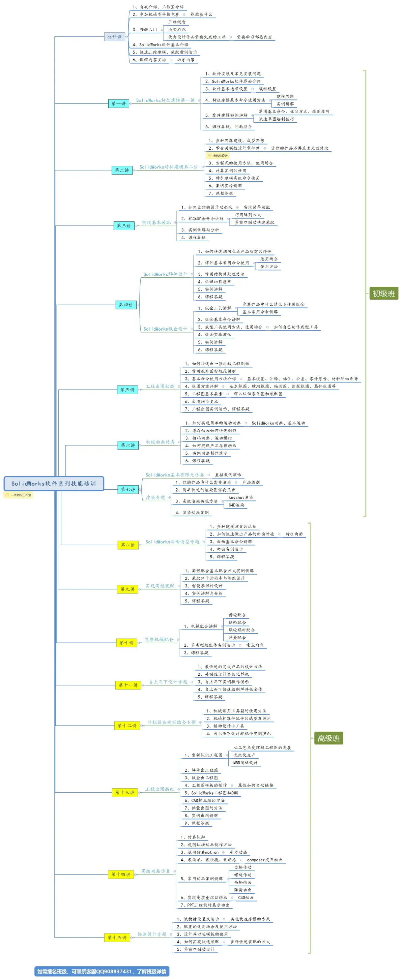The height and width of the screenshot is (980, 402).
Task: Click the keyshot渲染 leaf node
Action: point(240,498)
